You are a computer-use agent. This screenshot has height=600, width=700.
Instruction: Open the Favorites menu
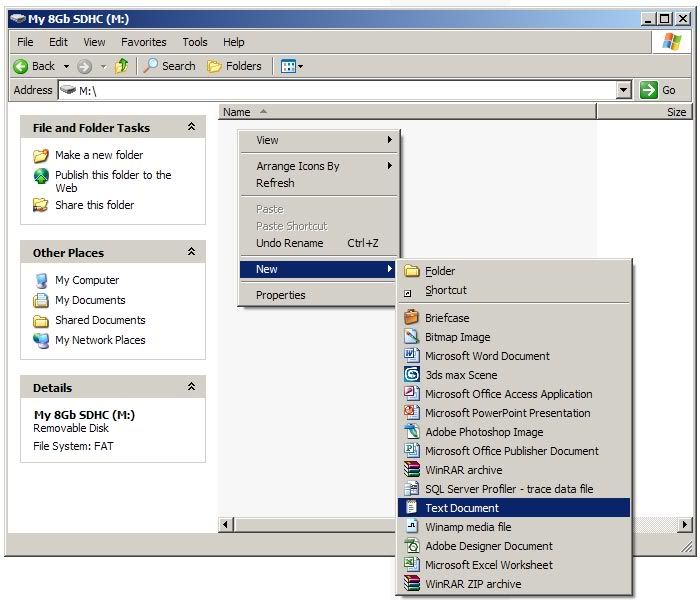[143, 42]
